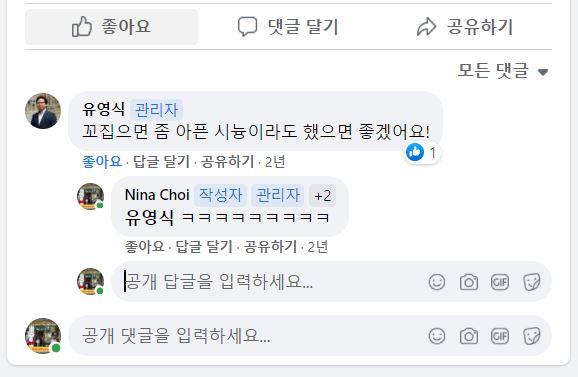Open Nina Choi's profile name link
Viewport: 578px width, 377px height.
pos(157,195)
